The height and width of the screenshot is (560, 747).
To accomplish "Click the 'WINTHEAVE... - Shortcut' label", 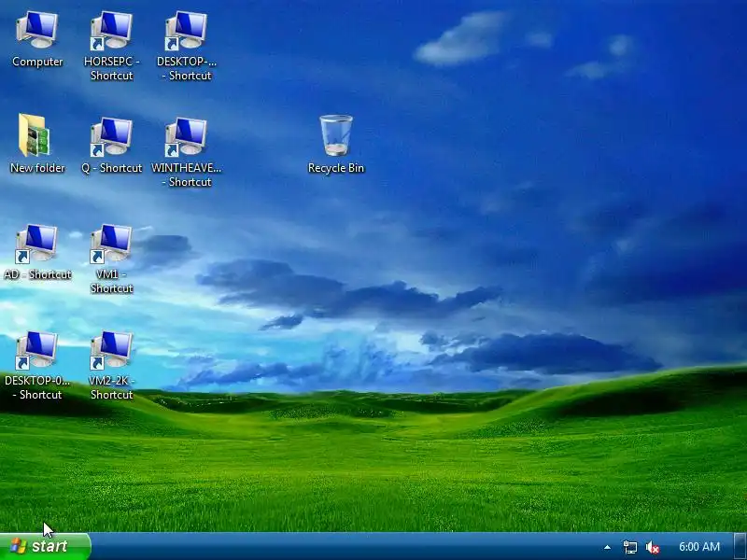I will (x=186, y=175).
